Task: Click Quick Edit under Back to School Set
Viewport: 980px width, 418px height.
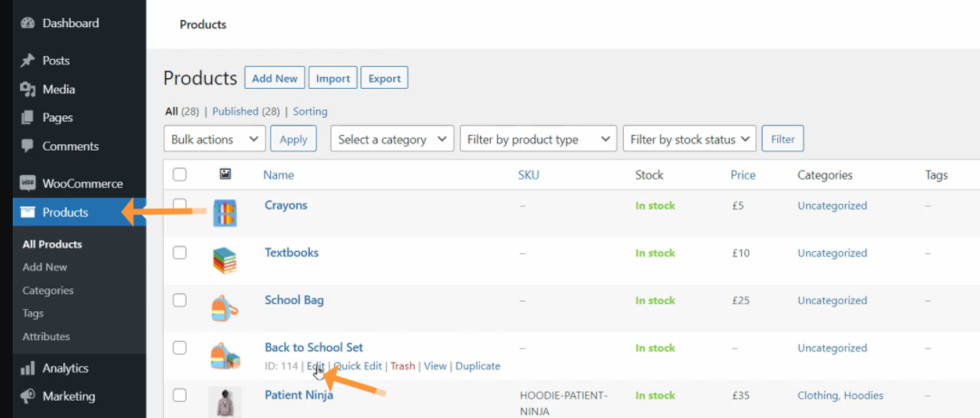Action: click(358, 366)
